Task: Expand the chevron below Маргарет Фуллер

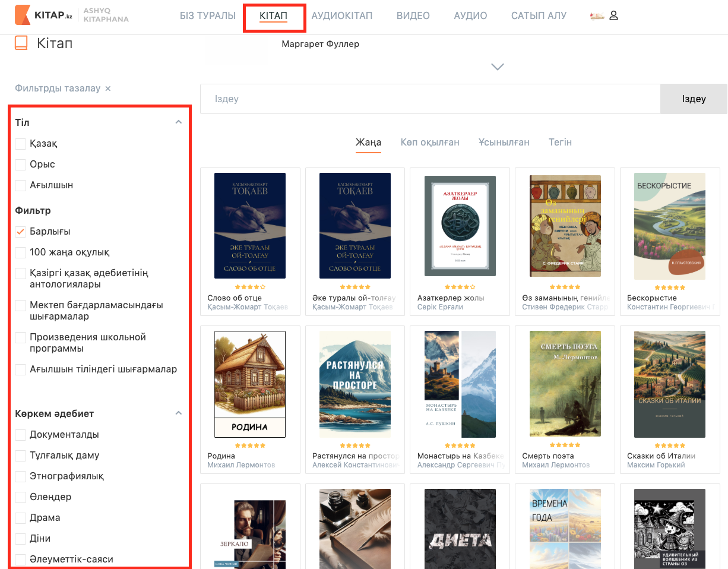Action: click(x=498, y=67)
